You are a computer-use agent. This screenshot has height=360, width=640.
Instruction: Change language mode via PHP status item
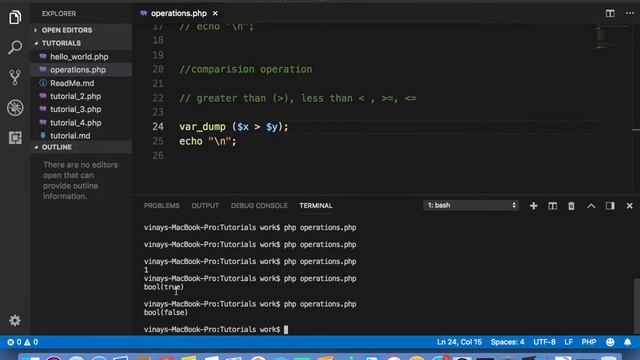pyautogui.click(x=589, y=342)
